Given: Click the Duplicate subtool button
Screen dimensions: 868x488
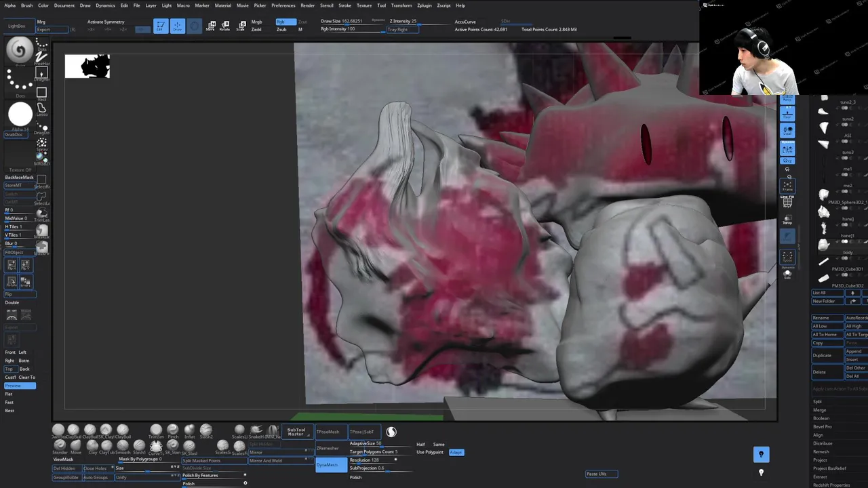Looking at the screenshot, I should click(827, 355).
